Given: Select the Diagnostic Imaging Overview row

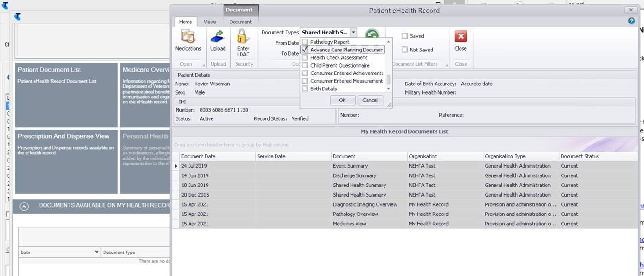Looking at the screenshot, I should (405, 204).
